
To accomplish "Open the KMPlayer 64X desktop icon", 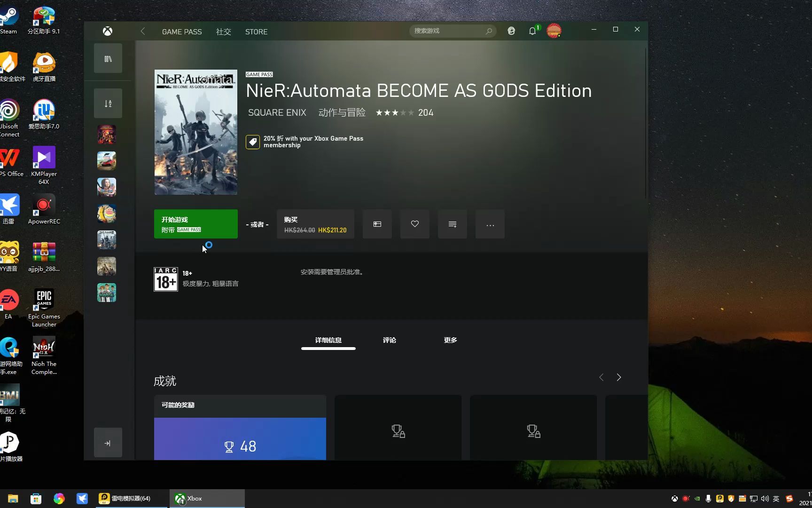I will [44, 165].
